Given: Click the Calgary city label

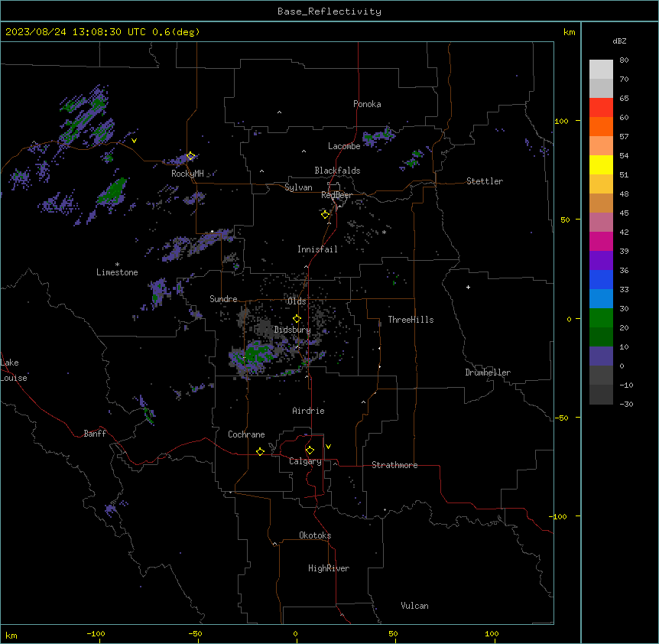Looking at the screenshot, I should click(305, 461).
